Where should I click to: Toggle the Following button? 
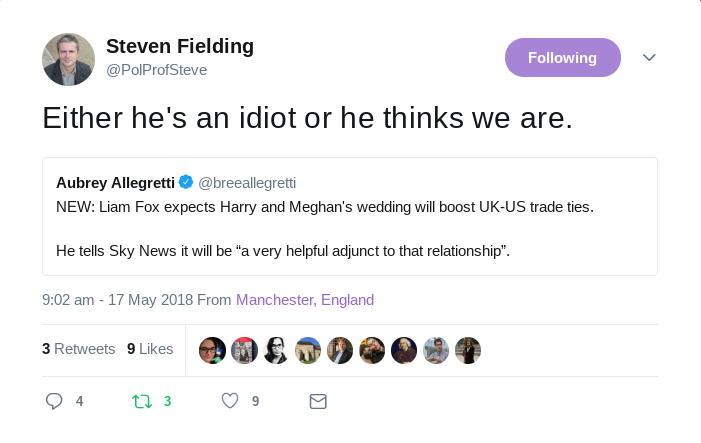click(562, 58)
